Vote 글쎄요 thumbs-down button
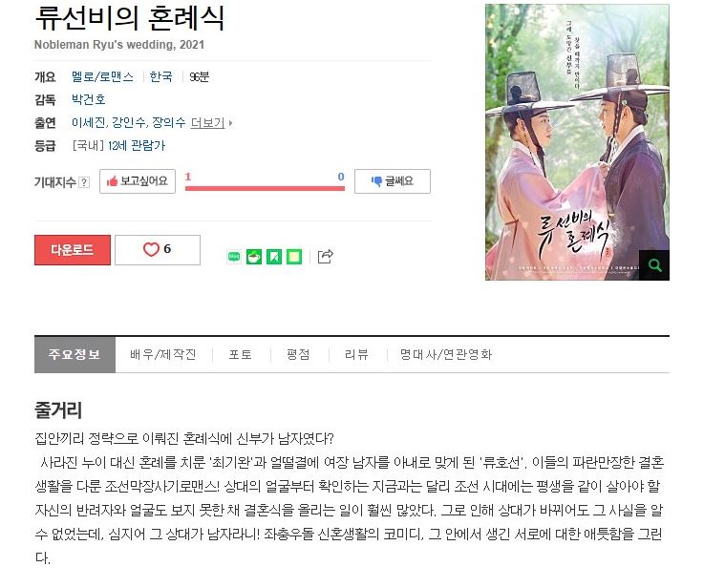Viewport: 704px width, 588px height. [x=393, y=181]
